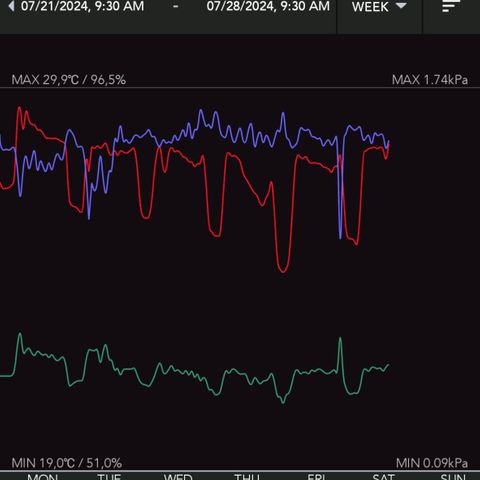Select end date 07/28/2024, 9:30 AM

268,6
